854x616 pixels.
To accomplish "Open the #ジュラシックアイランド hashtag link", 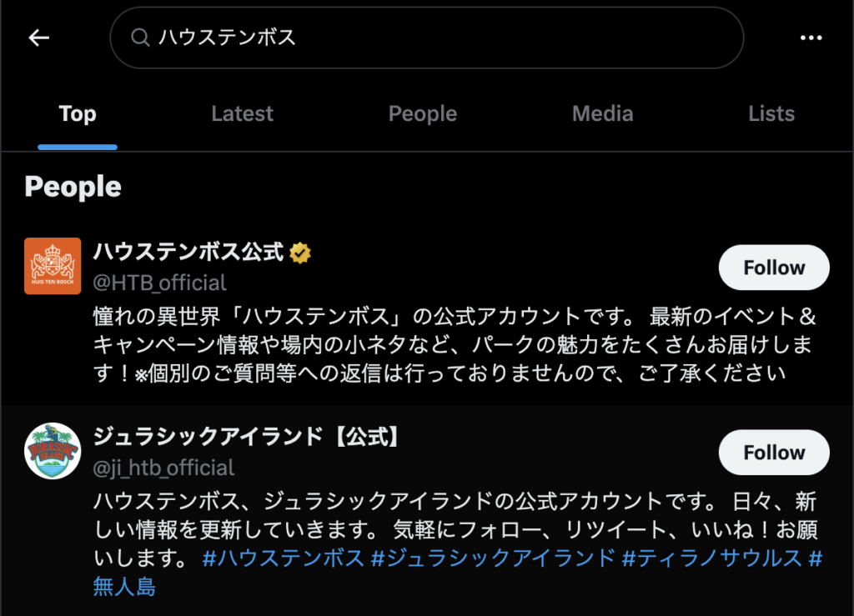I will click(x=493, y=558).
